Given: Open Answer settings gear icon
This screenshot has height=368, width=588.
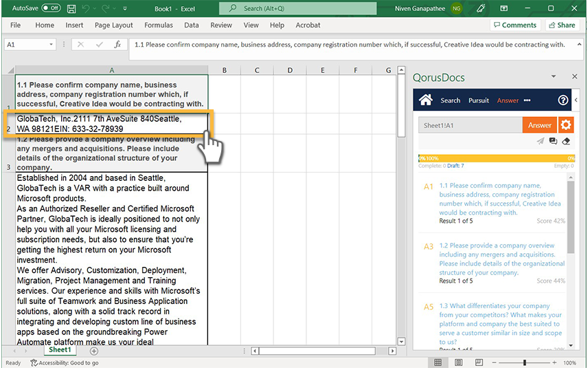Looking at the screenshot, I should [565, 125].
